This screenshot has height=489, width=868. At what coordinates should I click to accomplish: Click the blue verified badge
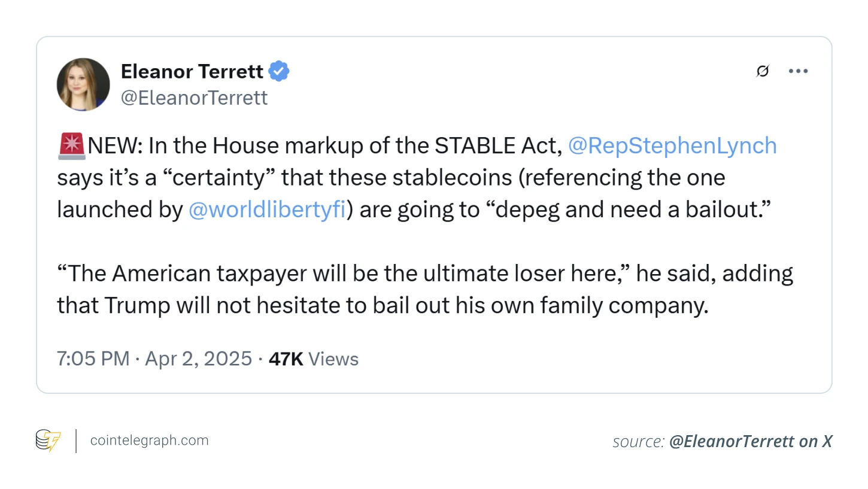pyautogui.click(x=278, y=71)
